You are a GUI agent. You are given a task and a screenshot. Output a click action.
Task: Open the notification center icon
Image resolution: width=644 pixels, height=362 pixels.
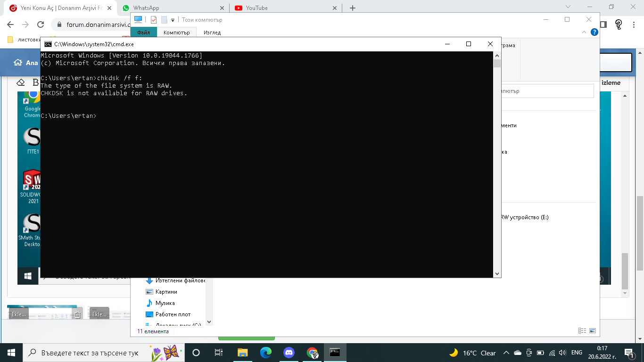pyautogui.click(x=630, y=353)
